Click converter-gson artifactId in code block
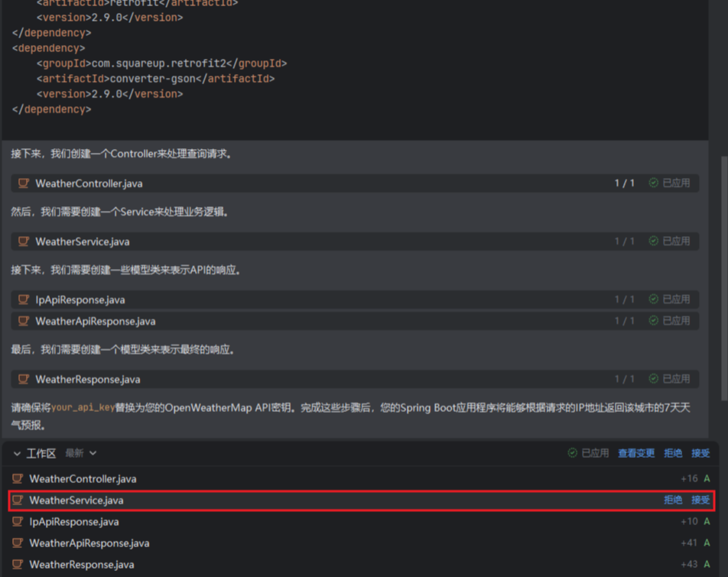Viewport: 728px width, 577px height. point(152,79)
